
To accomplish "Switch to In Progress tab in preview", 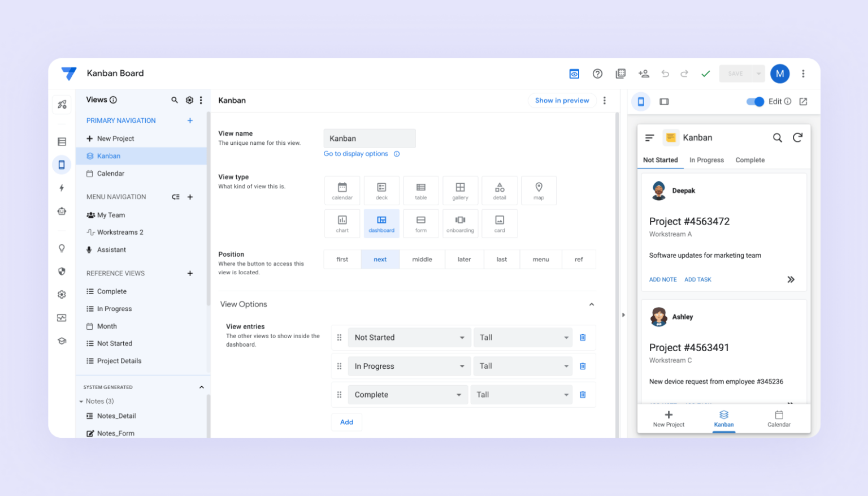I will click(706, 160).
